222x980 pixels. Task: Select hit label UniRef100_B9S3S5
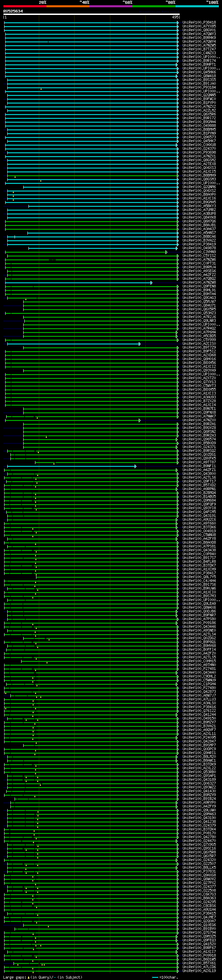pos(199,80)
